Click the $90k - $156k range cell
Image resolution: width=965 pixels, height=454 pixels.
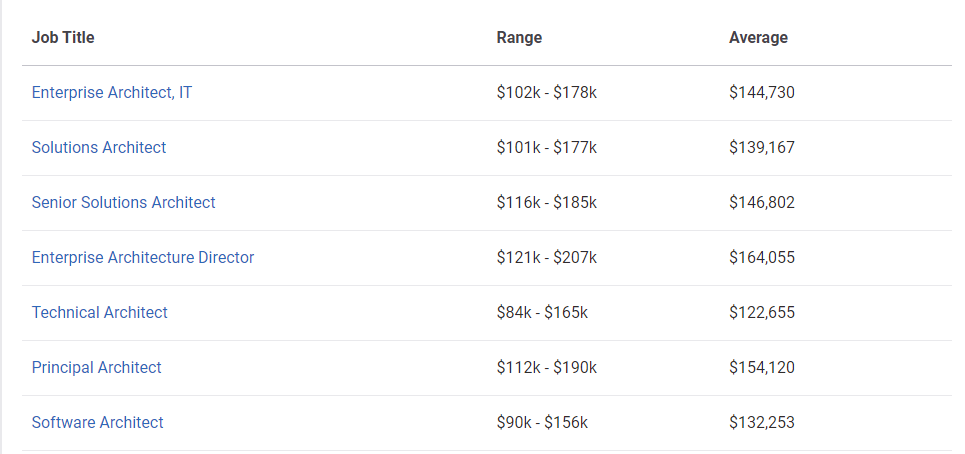[542, 423]
